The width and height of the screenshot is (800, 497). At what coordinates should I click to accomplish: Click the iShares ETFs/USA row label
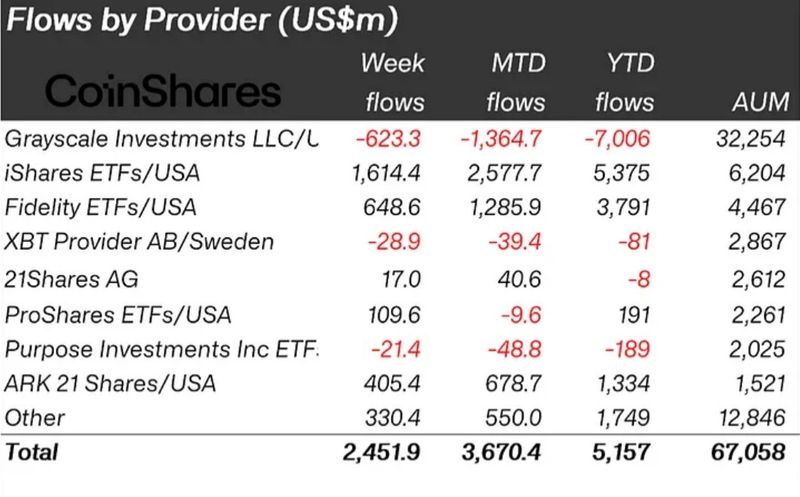coord(103,173)
